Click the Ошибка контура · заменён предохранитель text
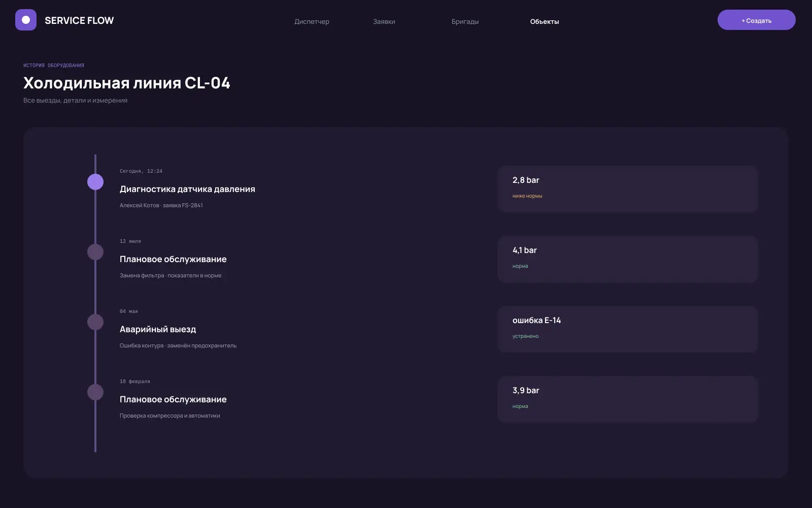Viewport: 812px width, 508px height. click(178, 345)
